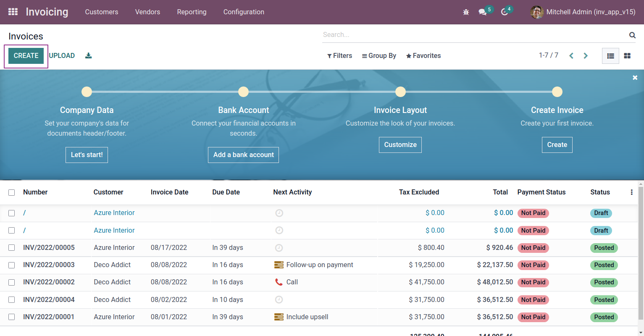Click Azure Interior in first draft row
Image resolution: width=644 pixels, height=336 pixels.
[x=114, y=213]
